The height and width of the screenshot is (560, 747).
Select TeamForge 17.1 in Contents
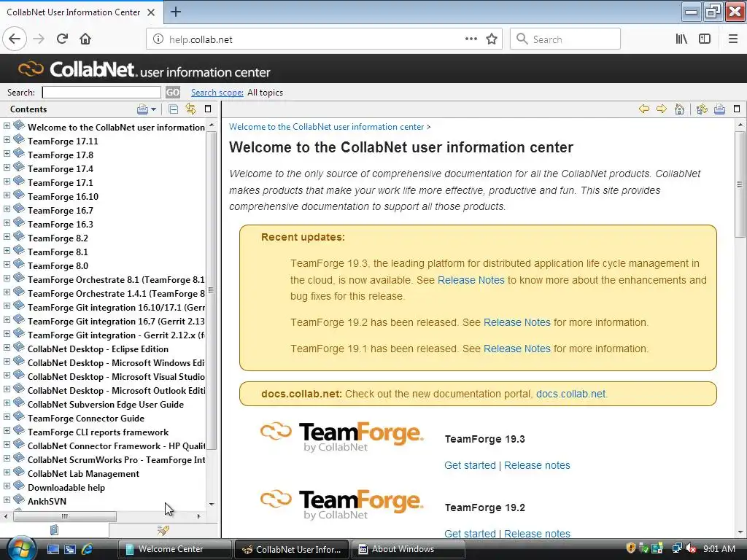click(x=61, y=183)
